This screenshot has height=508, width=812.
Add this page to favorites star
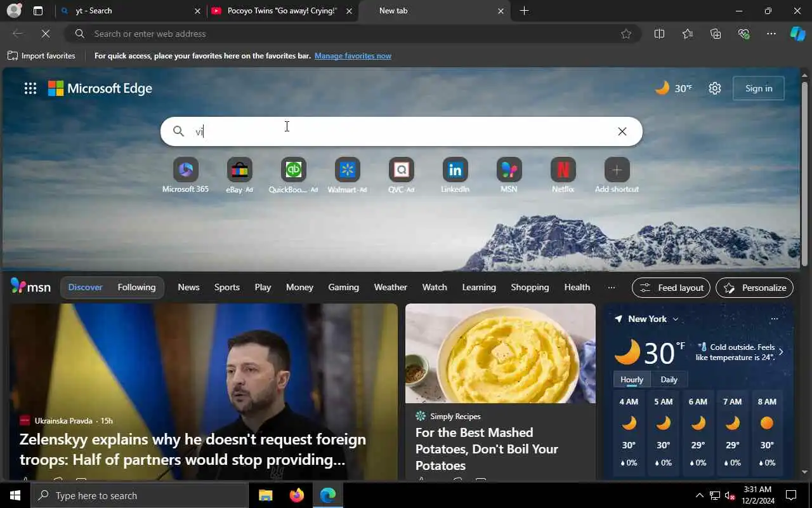tap(626, 34)
